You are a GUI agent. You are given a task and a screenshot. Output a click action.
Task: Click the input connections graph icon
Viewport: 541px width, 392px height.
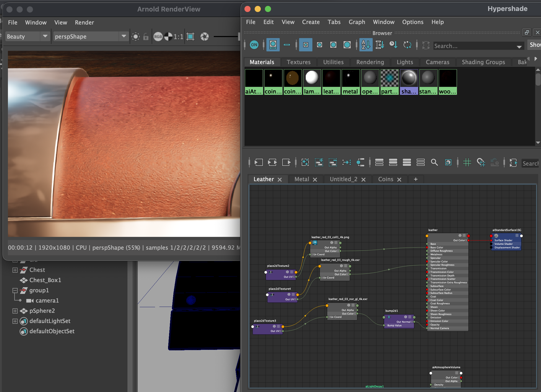click(x=258, y=162)
